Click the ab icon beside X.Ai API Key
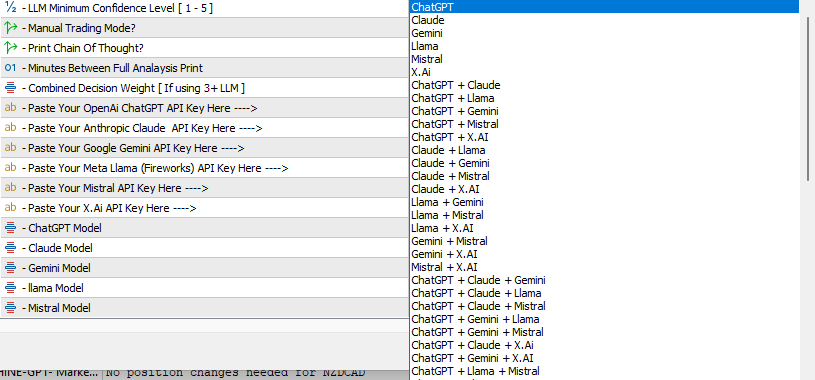 tap(10, 207)
